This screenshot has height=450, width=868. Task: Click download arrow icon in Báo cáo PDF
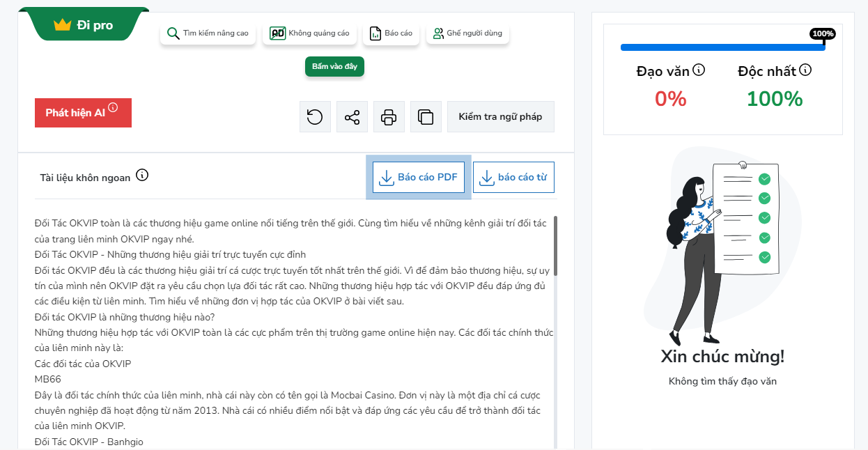tap(386, 178)
